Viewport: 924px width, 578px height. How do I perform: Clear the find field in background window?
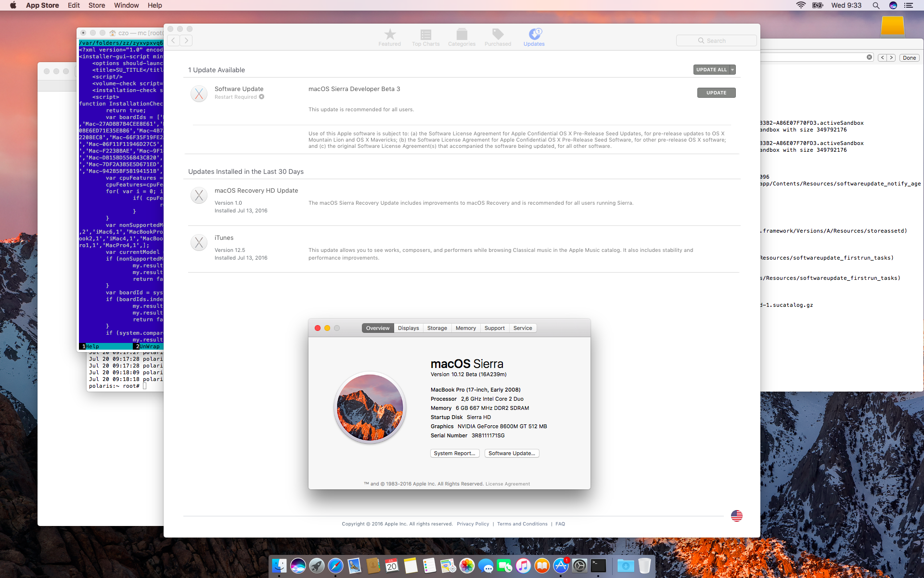(869, 57)
